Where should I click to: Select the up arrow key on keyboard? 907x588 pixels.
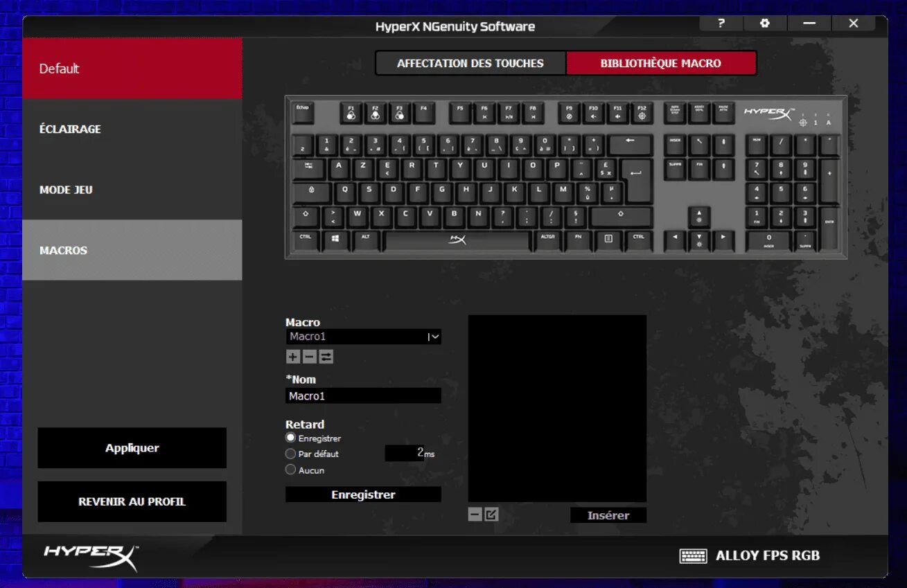pyautogui.click(x=699, y=217)
